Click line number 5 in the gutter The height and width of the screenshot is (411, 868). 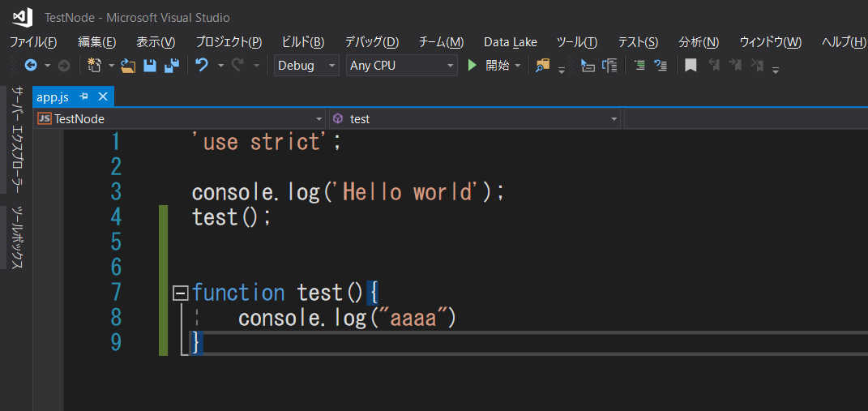[116, 242]
